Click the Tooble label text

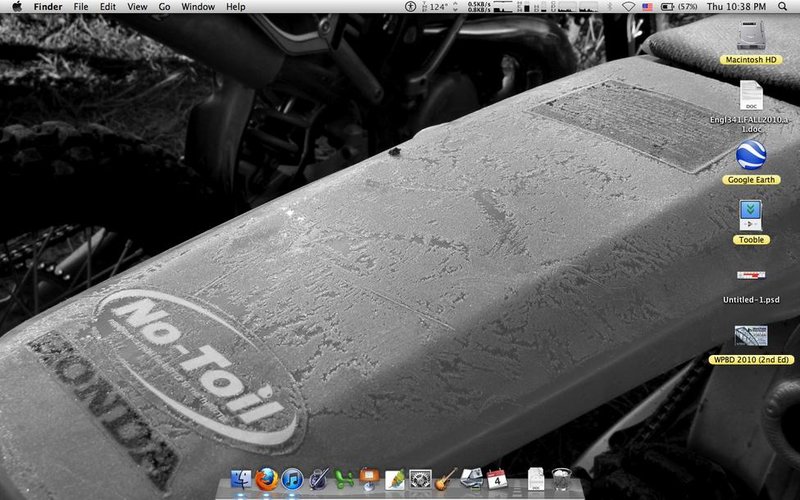click(751, 239)
